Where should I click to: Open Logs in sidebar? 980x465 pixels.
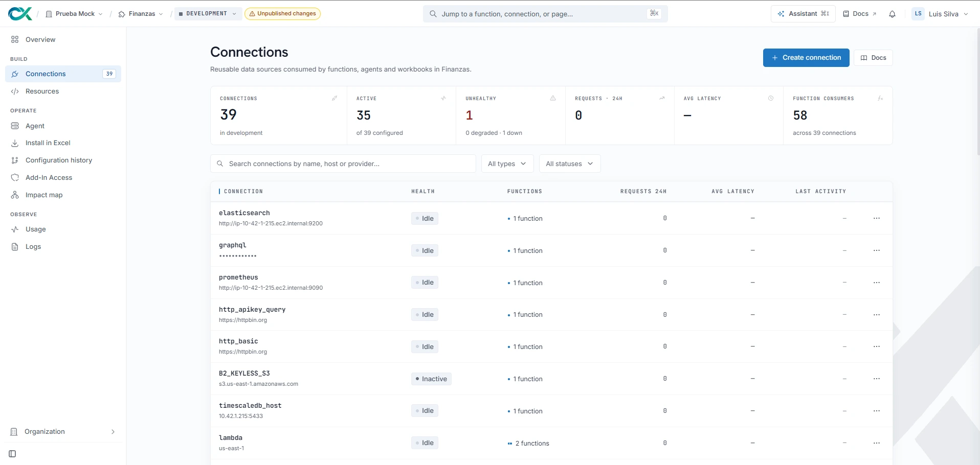tap(63, 247)
